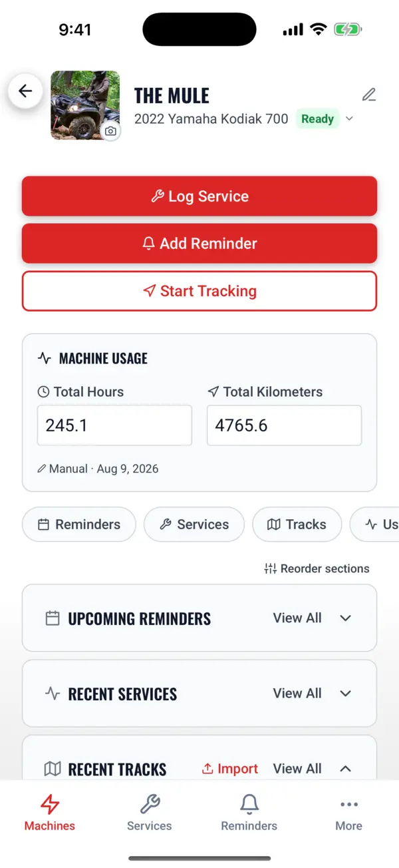The width and height of the screenshot is (399, 868).
Task: Open the Reorder sections control
Action: click(317, 568)
